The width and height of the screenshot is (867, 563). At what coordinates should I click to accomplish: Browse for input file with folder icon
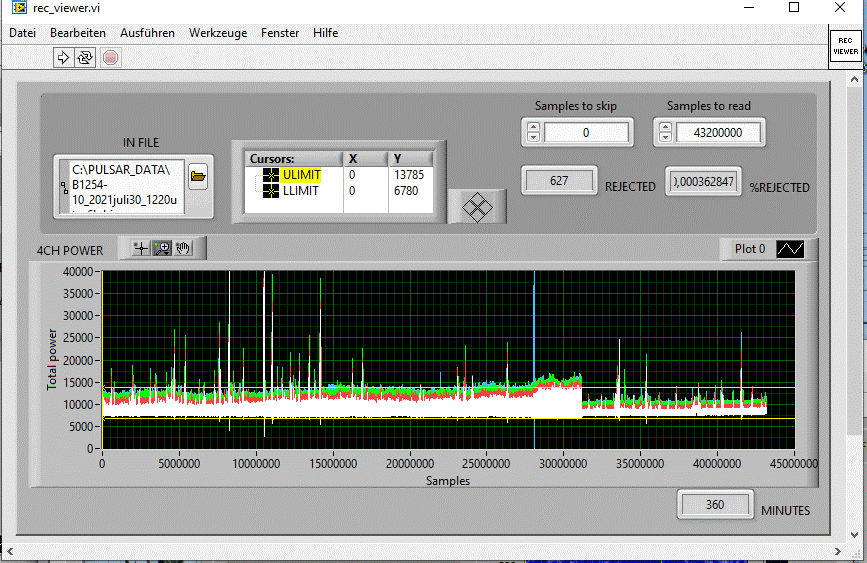[197, 176]
